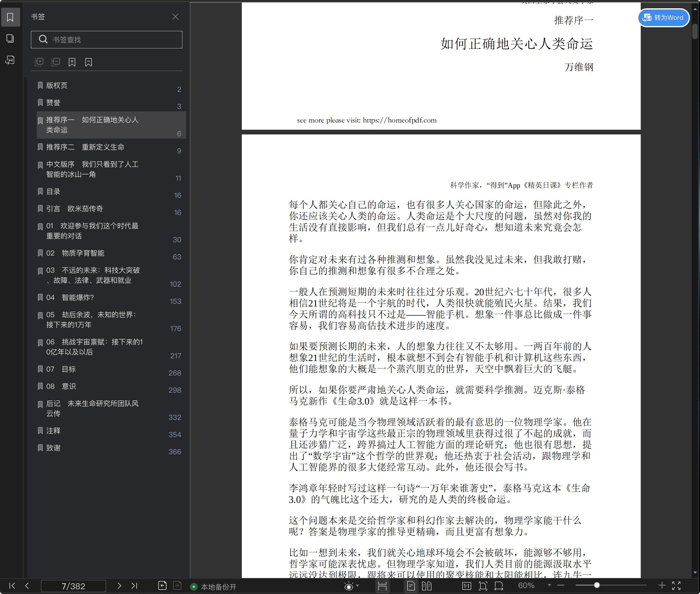Open eye protection mode dropdown arrow
The height and width of the screenshot is (594, 700).
click(358, 586)
